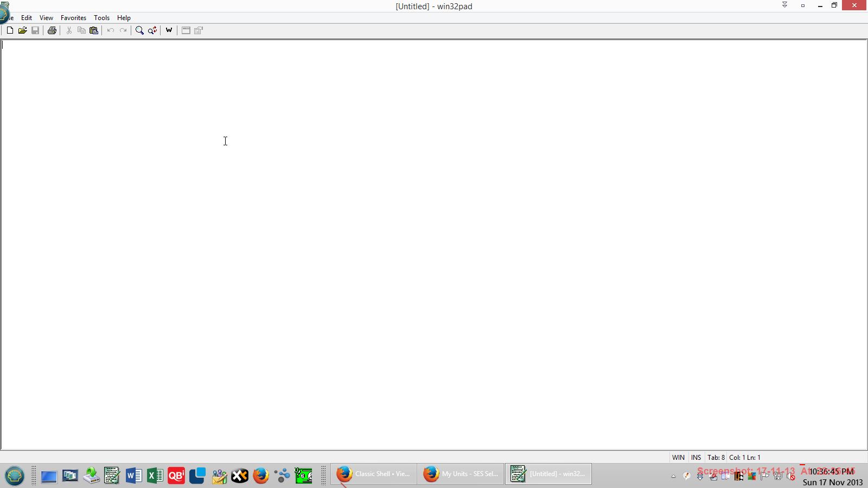Expand the double-chevron button in title bar

(x=784, y=5)
